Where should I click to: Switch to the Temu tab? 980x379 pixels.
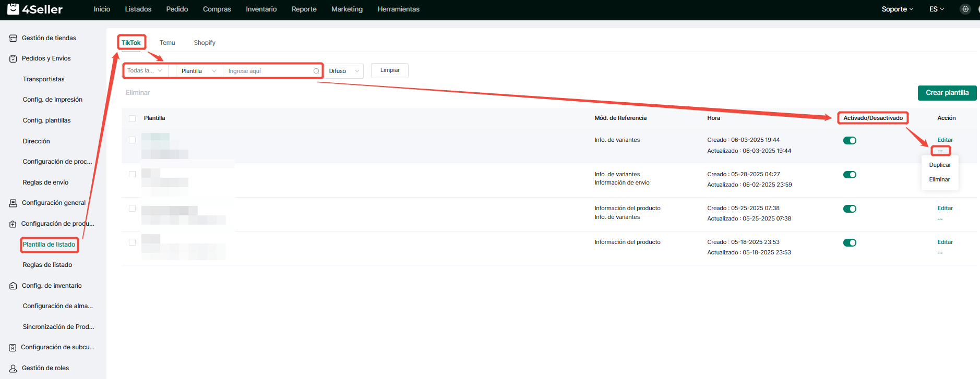point(168,43)
